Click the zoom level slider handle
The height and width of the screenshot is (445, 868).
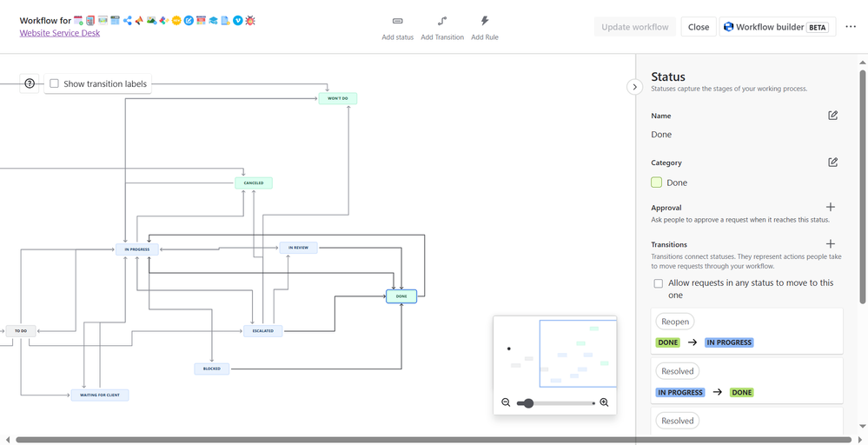click(528, 403)
